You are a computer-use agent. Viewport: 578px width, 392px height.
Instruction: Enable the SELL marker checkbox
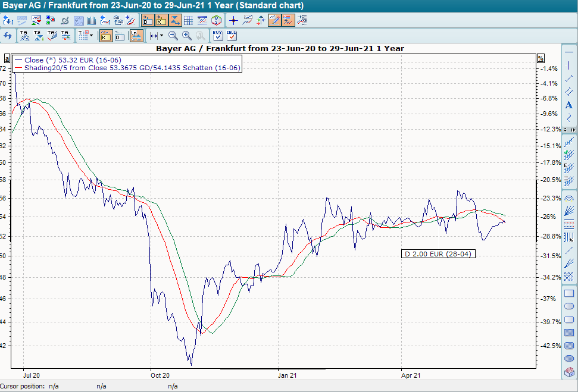coord(232,36)
